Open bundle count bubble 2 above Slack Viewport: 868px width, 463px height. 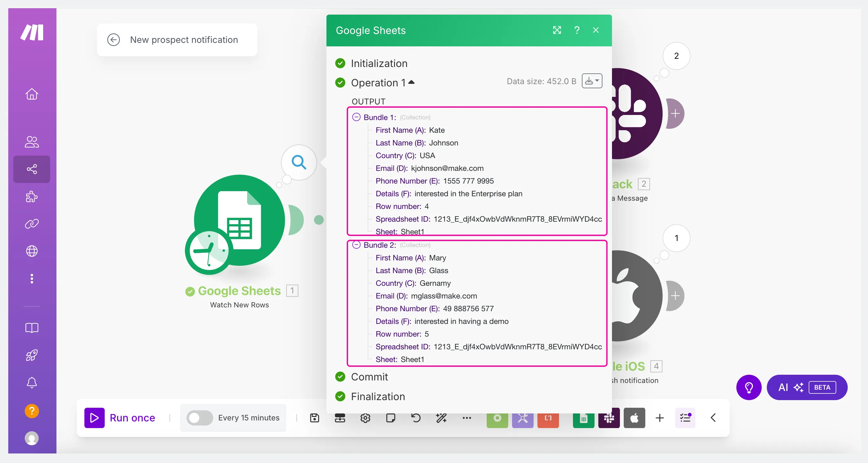(676, 56)
